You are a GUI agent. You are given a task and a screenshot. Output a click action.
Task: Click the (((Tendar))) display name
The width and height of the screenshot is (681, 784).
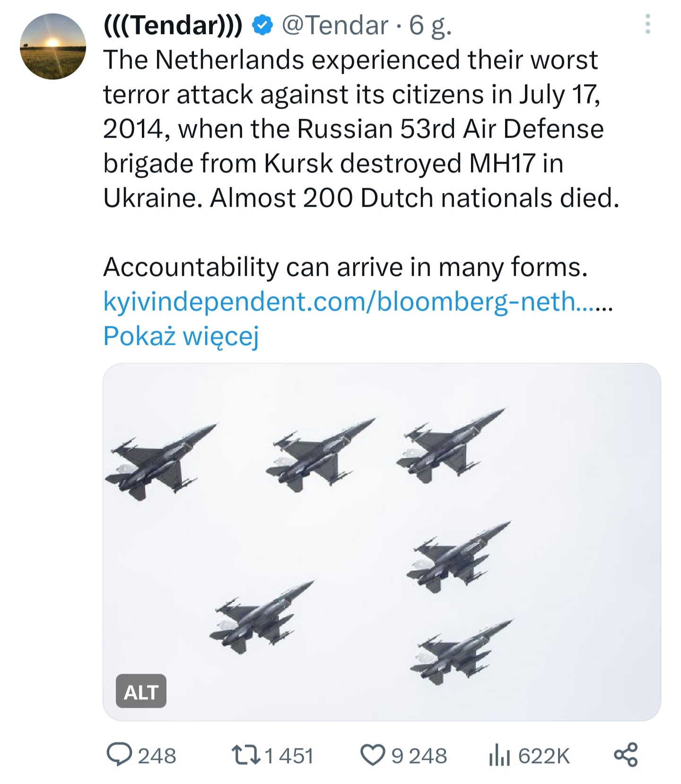coord(173,25)
